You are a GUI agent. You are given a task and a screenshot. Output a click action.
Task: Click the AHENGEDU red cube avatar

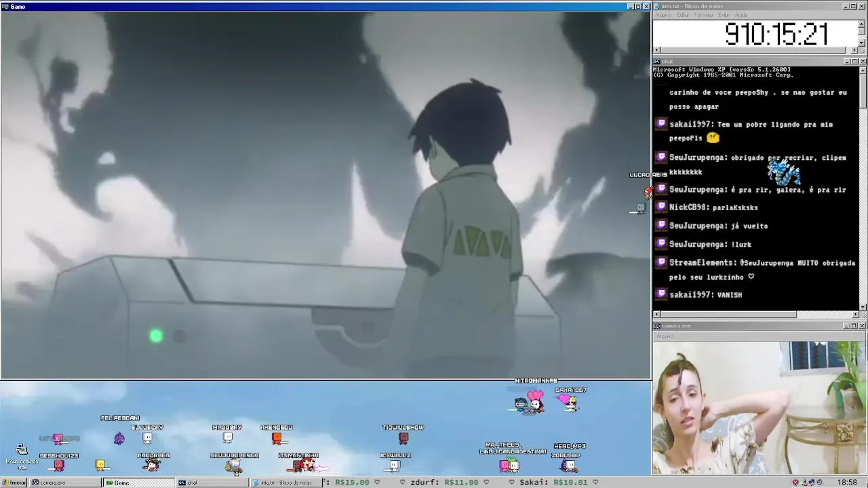[x=277, y=438]
